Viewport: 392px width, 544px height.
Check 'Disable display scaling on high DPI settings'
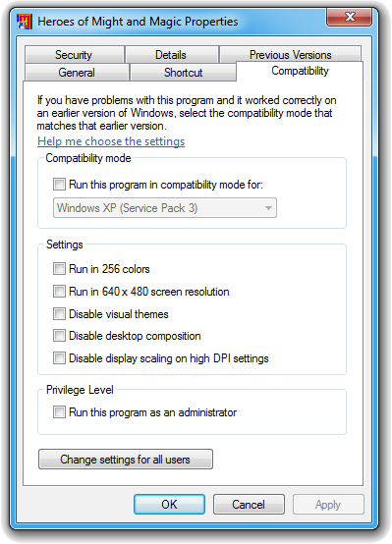click(59, 358)
